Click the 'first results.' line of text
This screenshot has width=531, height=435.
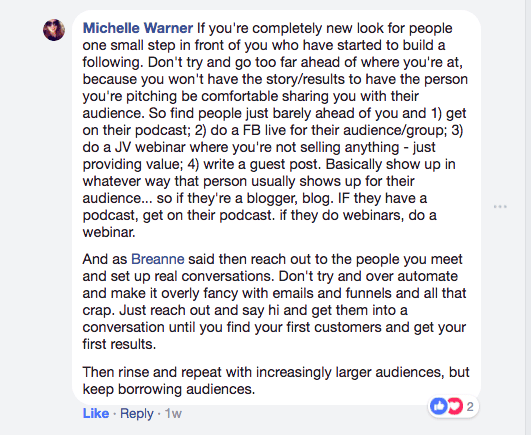click(119, 344)
